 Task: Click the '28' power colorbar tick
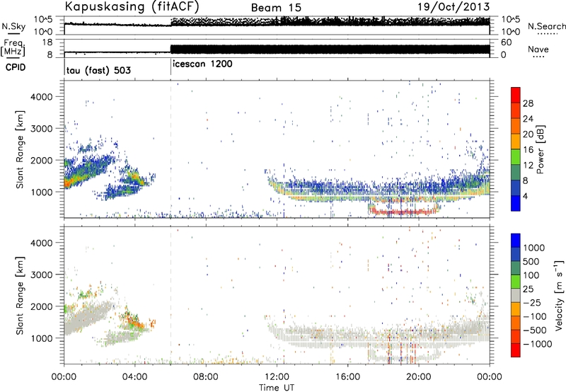[x=528, y=103]
